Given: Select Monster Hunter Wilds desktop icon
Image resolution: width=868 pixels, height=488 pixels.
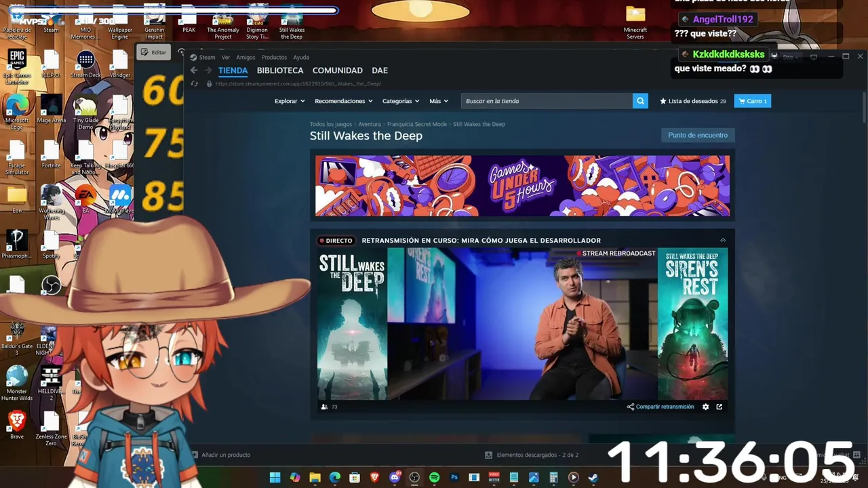Looking at the screenshot, I should click(17, 383).
